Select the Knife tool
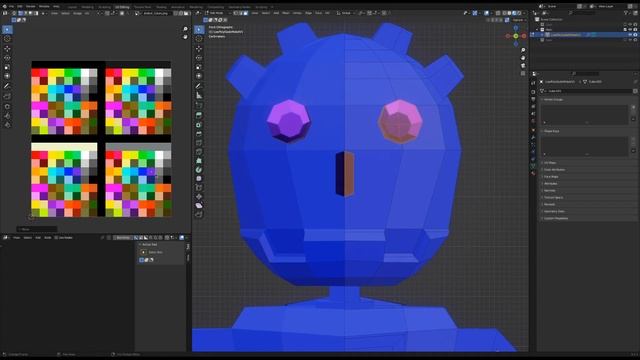The width and height of the screenshot is (640, 360). point(199,152)
